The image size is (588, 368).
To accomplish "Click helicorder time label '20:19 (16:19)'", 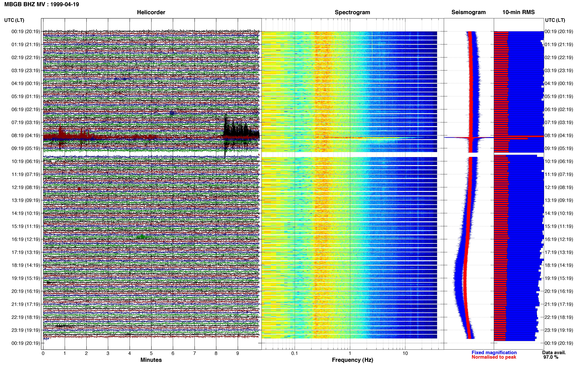I will click(26, 291).
